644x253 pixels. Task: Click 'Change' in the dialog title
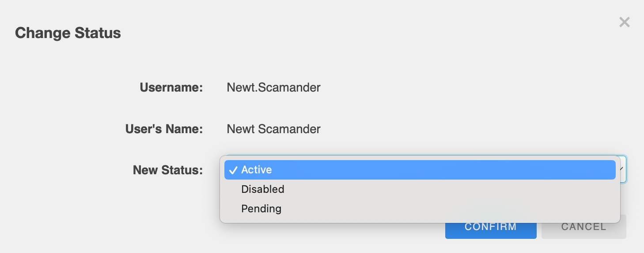point(42,33)
